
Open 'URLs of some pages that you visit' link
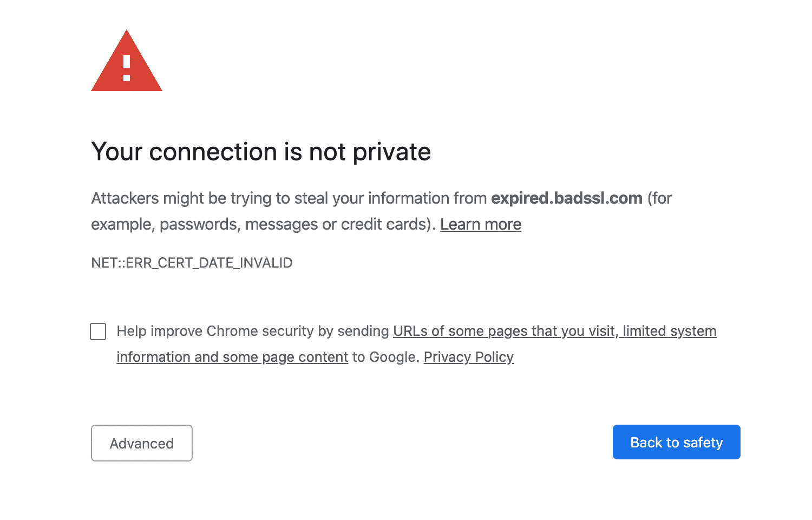(503, 331)
